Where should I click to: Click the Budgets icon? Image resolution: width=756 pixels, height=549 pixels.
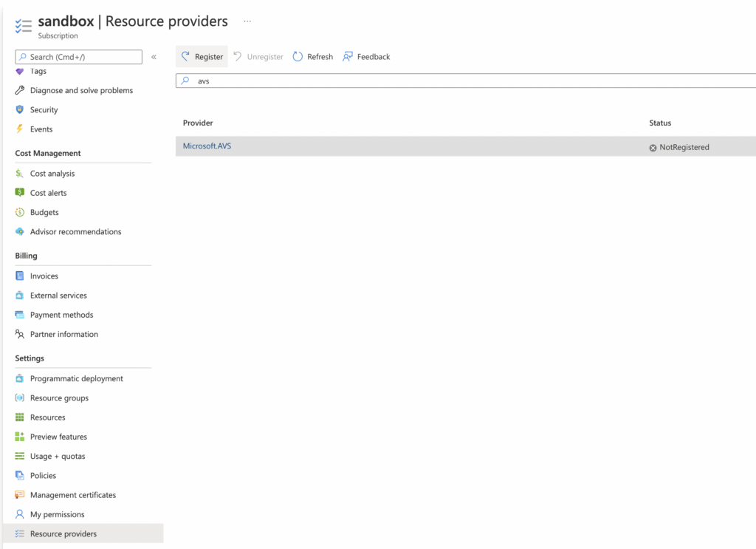(x=20, y=212)
